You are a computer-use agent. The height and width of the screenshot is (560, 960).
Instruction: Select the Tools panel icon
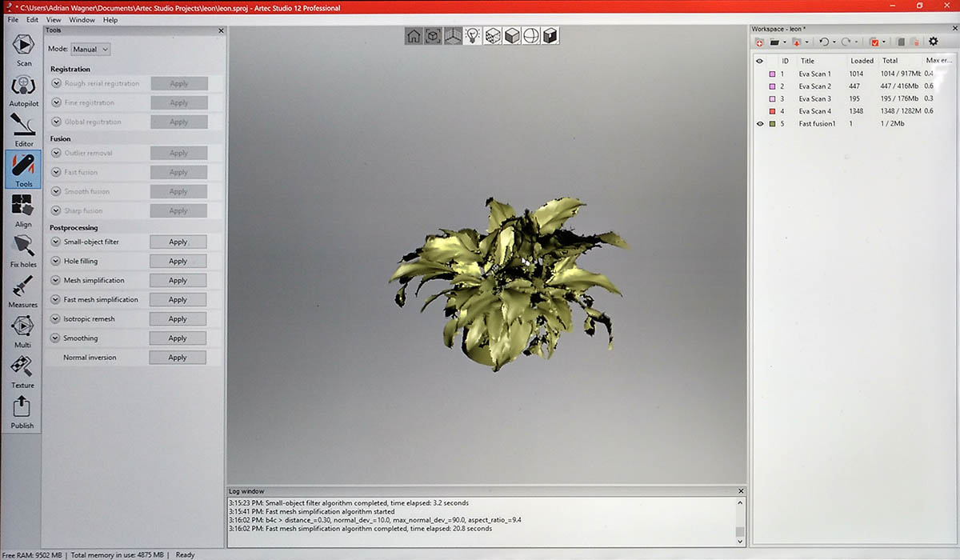click(23, 170)
